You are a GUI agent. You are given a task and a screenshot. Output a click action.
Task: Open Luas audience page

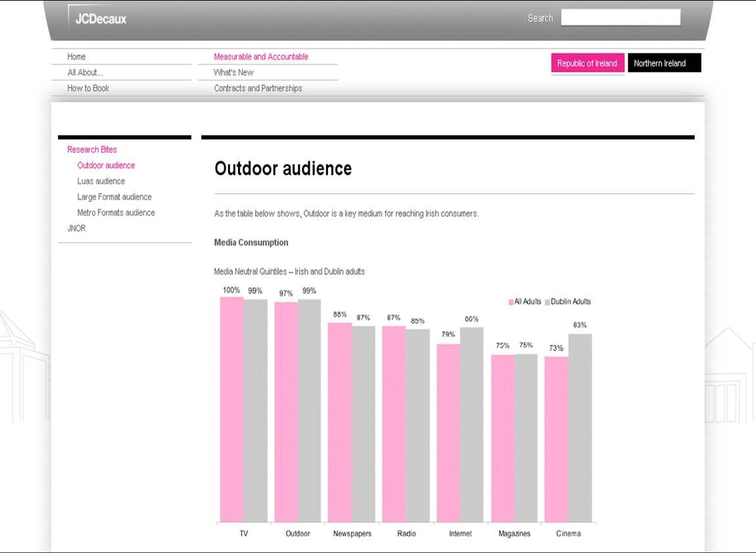[101, 181]
